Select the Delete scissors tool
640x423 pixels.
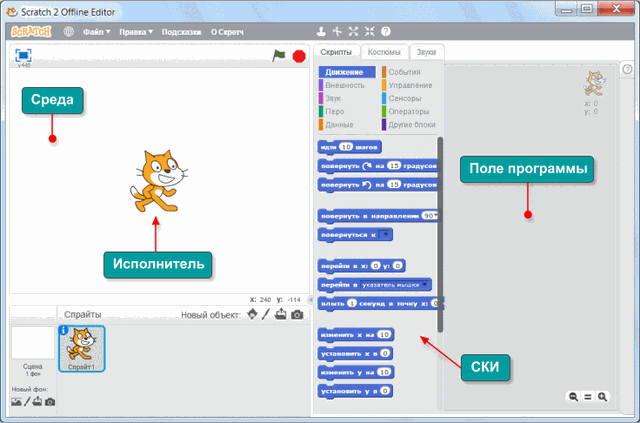(x=337, y=31)
